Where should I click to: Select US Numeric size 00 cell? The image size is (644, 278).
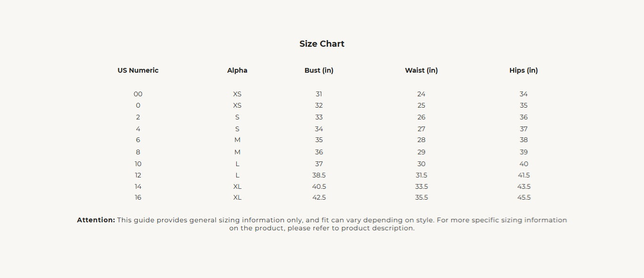[x=138, y=94]
